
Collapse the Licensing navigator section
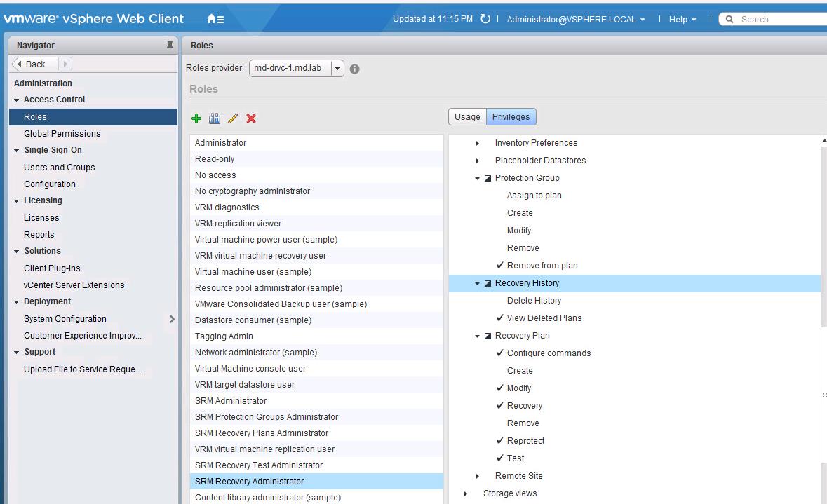tap(16, 201)
